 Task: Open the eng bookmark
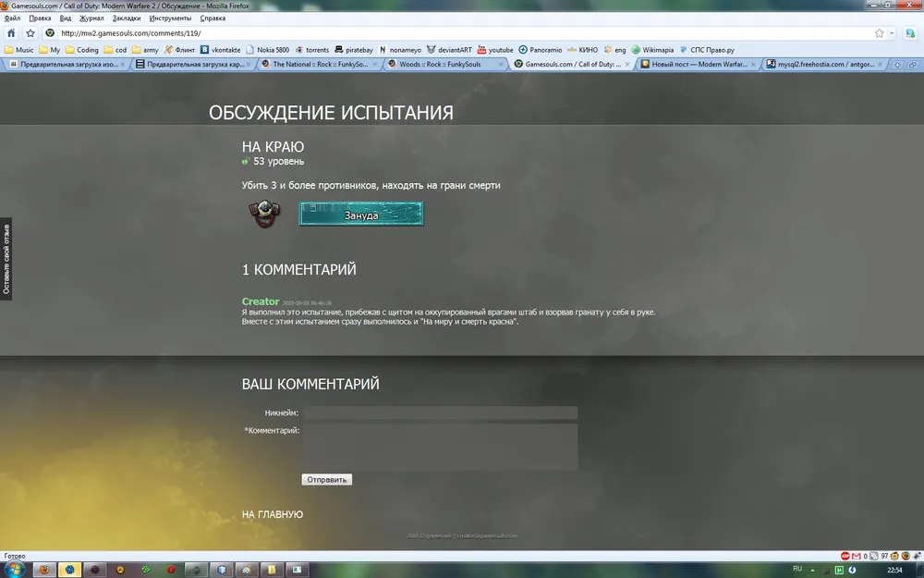pyautogui.click(x=615, y=50)
